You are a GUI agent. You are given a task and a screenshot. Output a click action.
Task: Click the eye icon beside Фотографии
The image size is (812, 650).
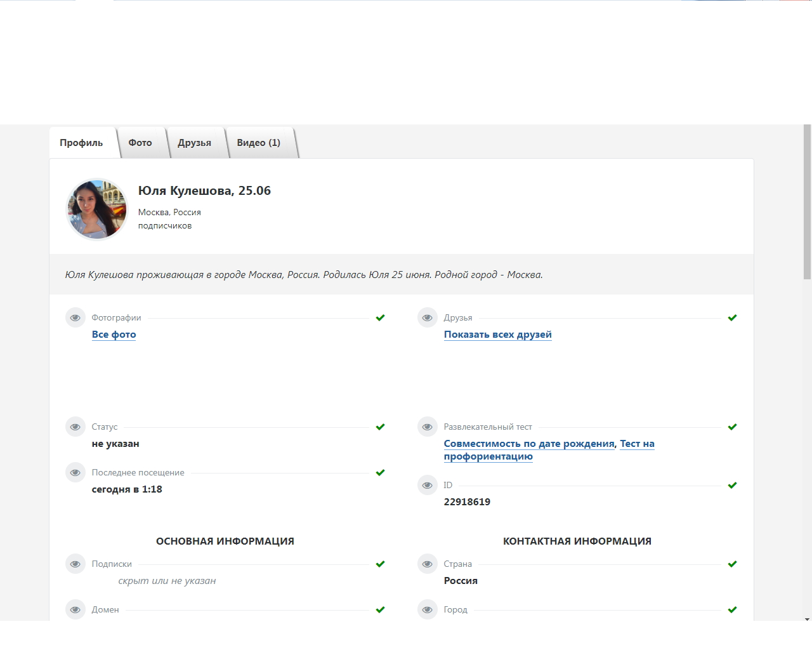pos(75,317)
